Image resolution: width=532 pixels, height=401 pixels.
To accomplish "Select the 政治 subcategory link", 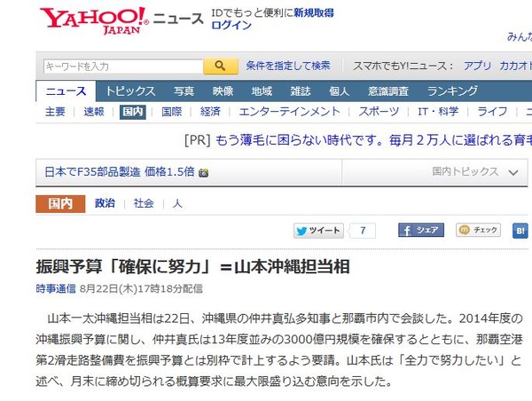I will click(105, 203).
